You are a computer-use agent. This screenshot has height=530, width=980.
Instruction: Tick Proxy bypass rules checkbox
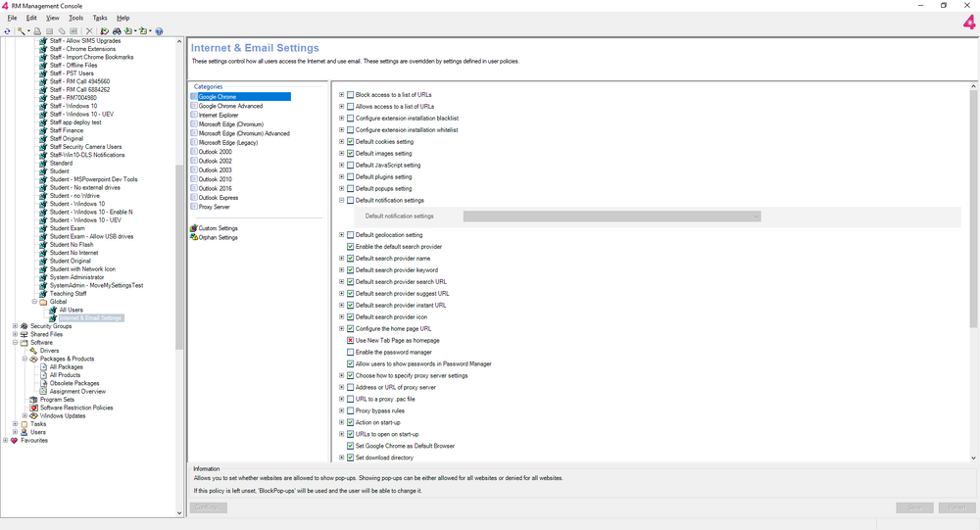[x=350, y=411]
